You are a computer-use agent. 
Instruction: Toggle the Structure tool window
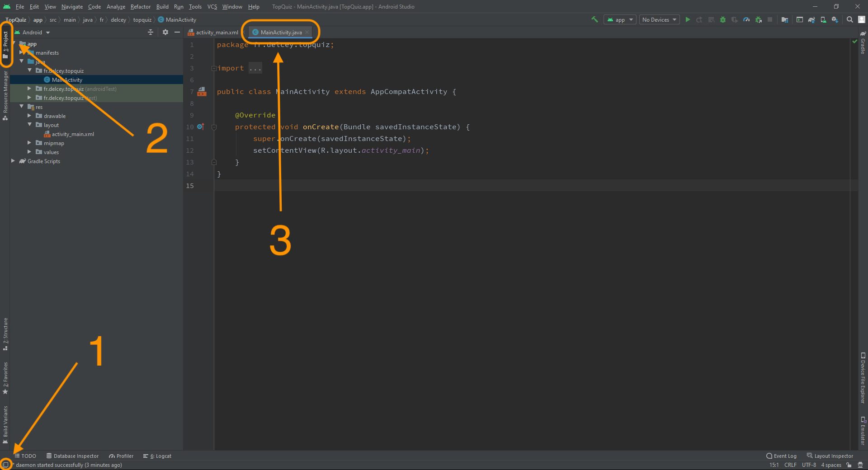[5, 334]
